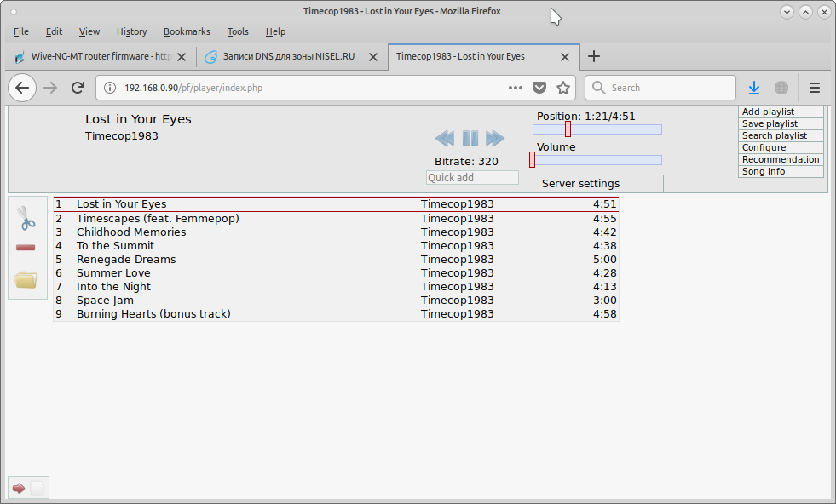This screenshot has height=504, width=836.
Task: Select track Burning Hearts (bonus track)
Action: pyautogui.click(x=336, y=314)
